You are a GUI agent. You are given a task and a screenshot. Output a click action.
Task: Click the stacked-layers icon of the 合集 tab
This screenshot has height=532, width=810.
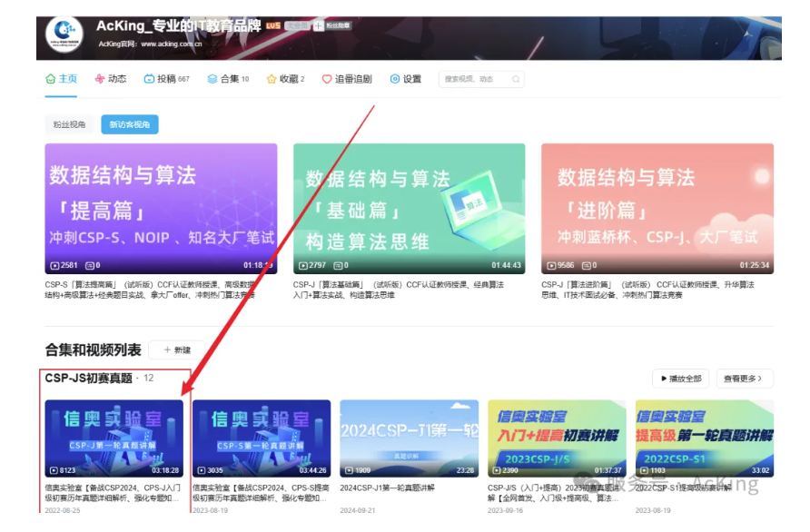point(212,79)
